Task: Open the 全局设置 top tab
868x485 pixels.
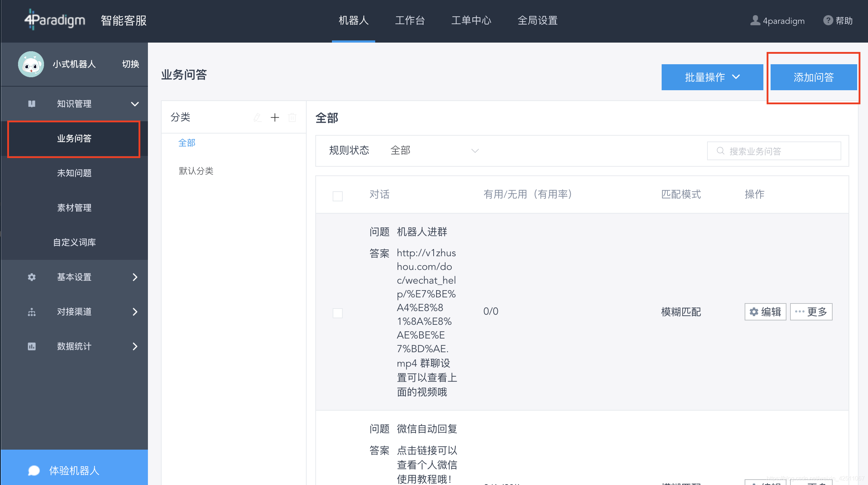Action: pyautogui.click(x=537, y=21)
